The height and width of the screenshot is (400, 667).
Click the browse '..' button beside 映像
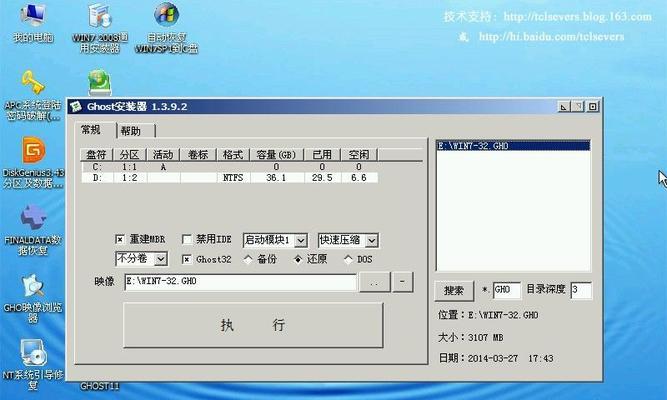[374, 283]
